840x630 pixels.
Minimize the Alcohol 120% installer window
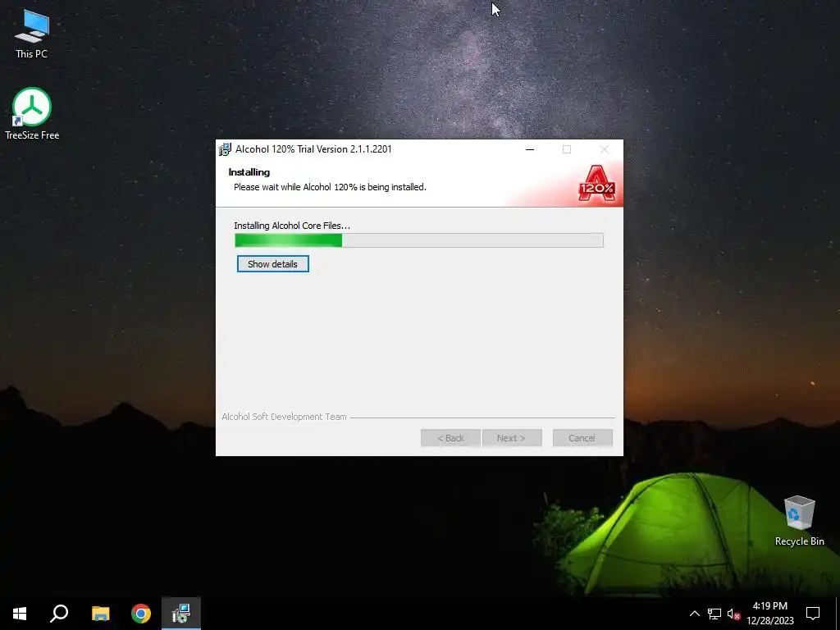pyautogui.click(x=530, y=149)
